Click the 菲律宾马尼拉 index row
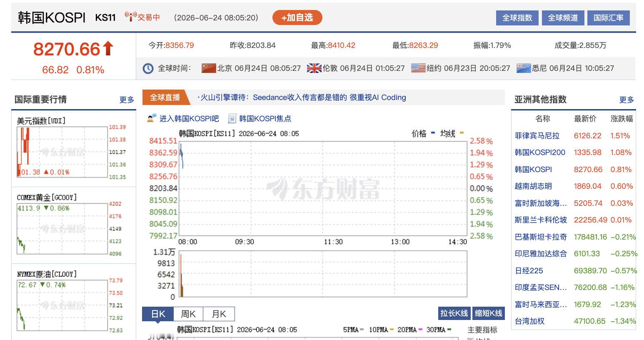644x340 pixels. [x=573, y=136]
